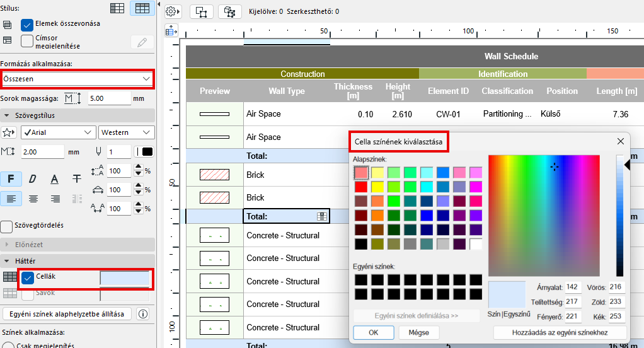The image size is (644, 348).
Task: Enable the Címsor megjelenítése checkbox
Action: click(27, 41)
